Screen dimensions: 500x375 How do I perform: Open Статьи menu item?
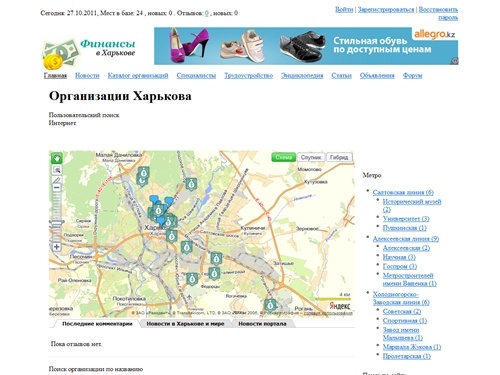pos(341,75)
